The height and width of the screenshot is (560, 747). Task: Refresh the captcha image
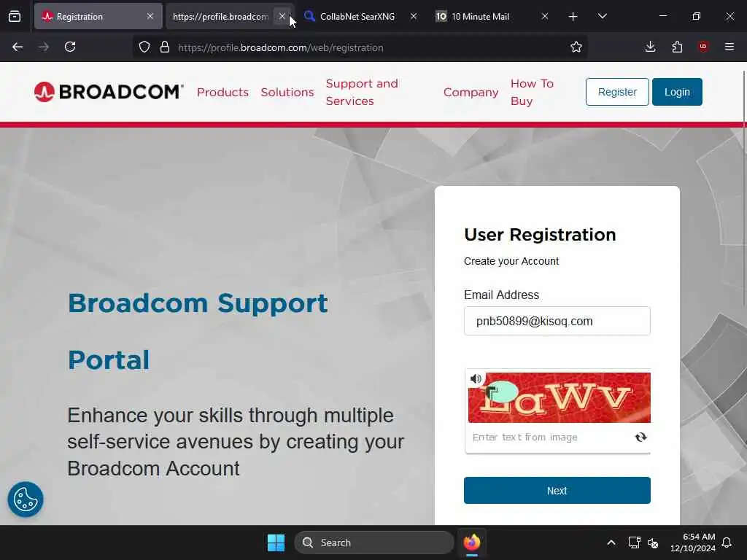point(640,437)
